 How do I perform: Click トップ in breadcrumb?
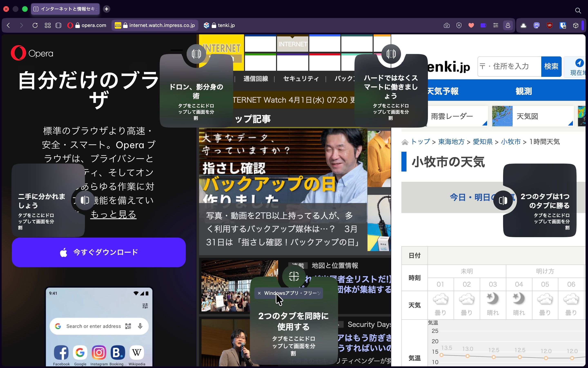[x=420, y=142]
